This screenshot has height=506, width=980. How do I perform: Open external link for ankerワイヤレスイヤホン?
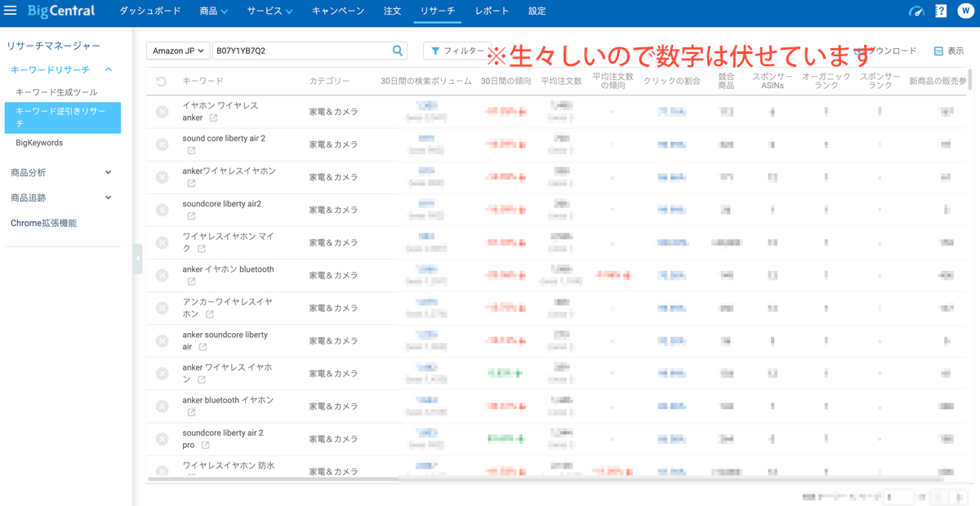191,184
